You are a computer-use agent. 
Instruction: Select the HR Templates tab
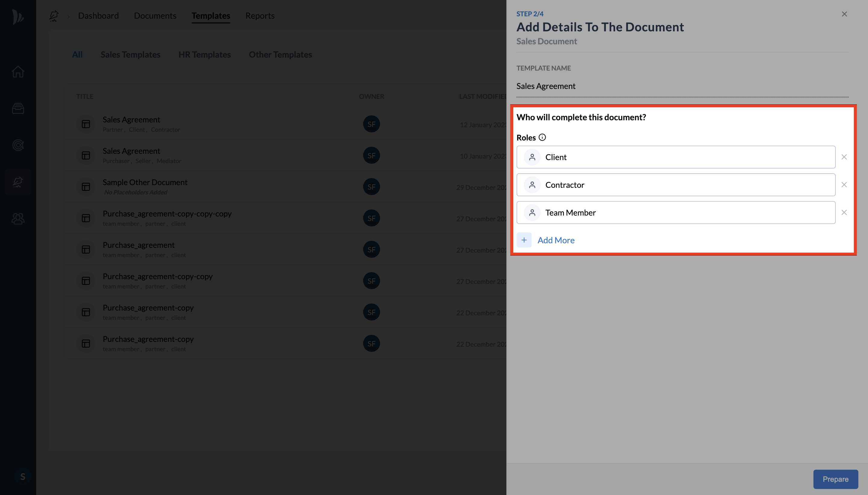click(204, 54)
